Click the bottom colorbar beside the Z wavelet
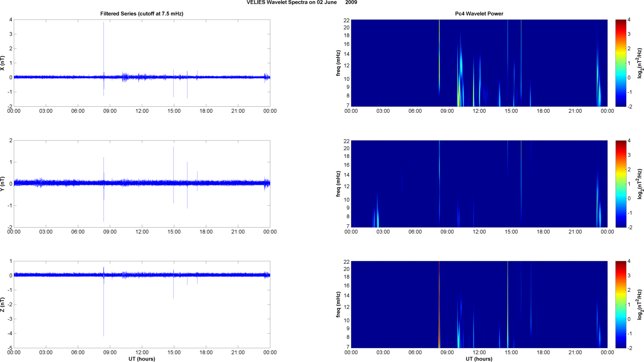The width and height of the screenshot is (644, 362). click(x=621, y=305)
